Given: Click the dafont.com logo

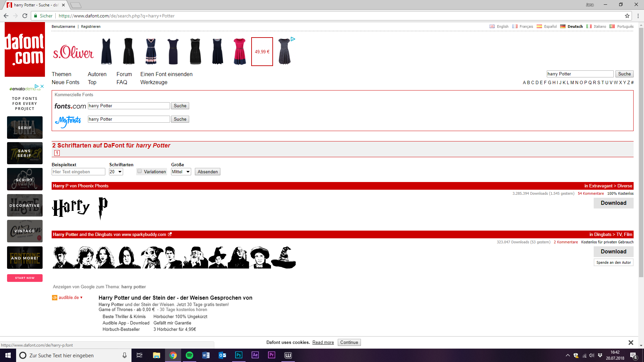Looking at the screenshot, I should click(x=25, y=50).
